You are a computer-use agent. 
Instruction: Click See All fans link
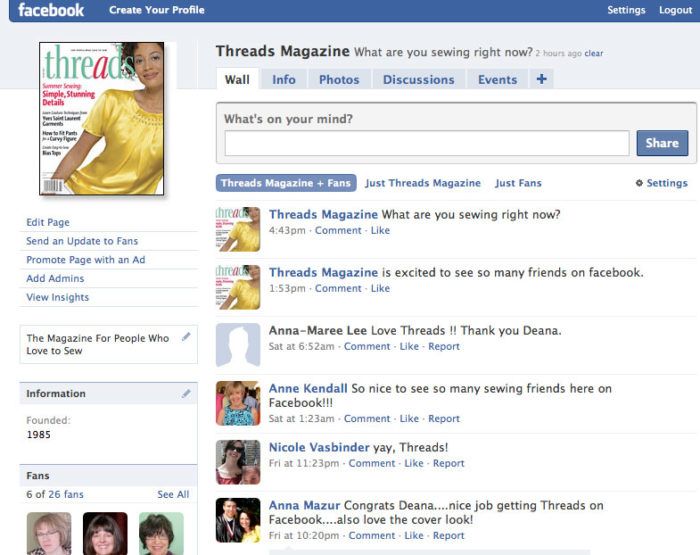pyautogui.click(x=173, y=494)
